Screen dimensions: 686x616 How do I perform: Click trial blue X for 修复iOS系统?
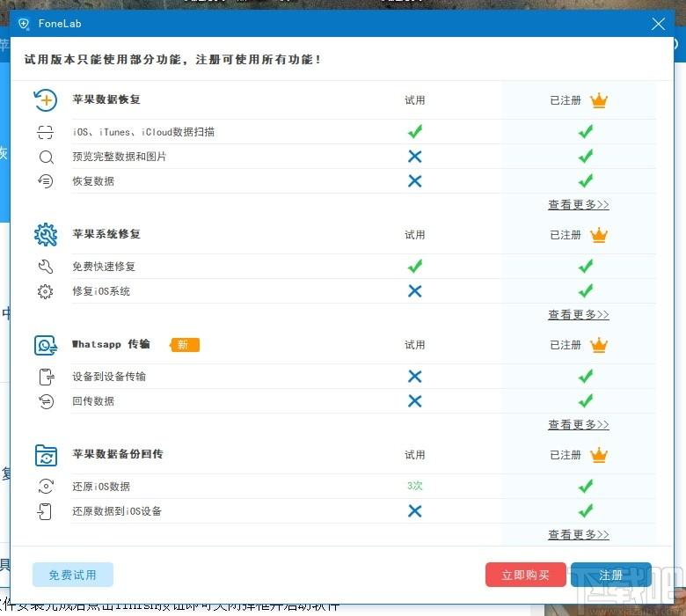[x=415, y=291]
